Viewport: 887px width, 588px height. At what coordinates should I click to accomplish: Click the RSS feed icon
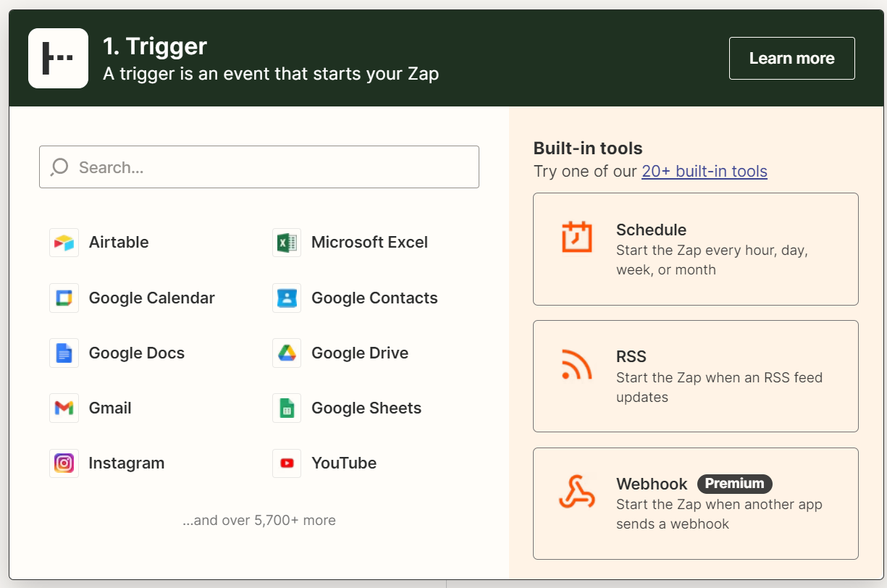coord(577,364)
